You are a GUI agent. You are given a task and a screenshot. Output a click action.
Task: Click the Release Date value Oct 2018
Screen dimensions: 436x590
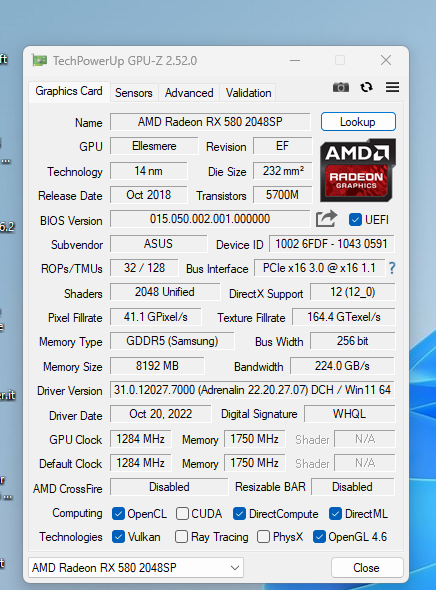click(x=149, y=195)
